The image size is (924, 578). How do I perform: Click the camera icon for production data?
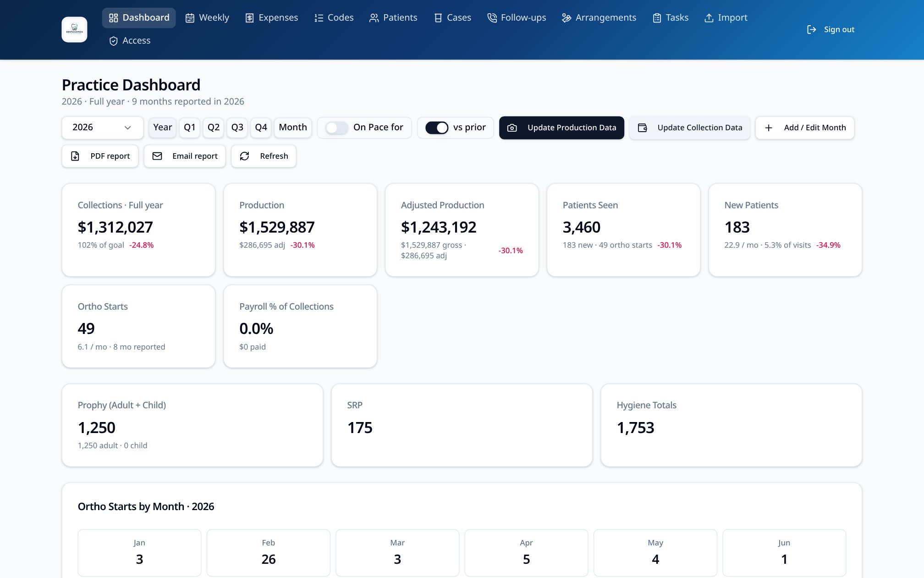pyautogui.click(x=512, y=128)
